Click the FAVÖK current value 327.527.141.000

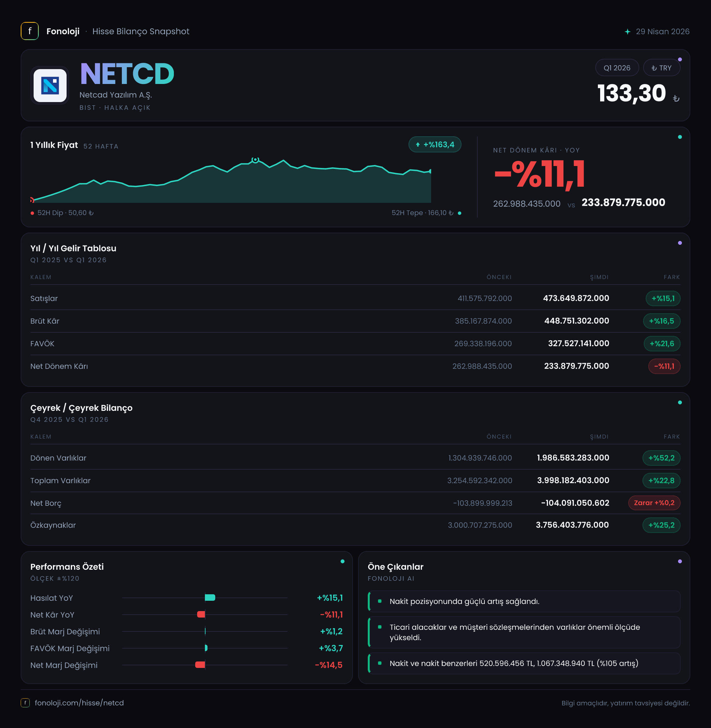pyautogui.click(x=578, y=343)
